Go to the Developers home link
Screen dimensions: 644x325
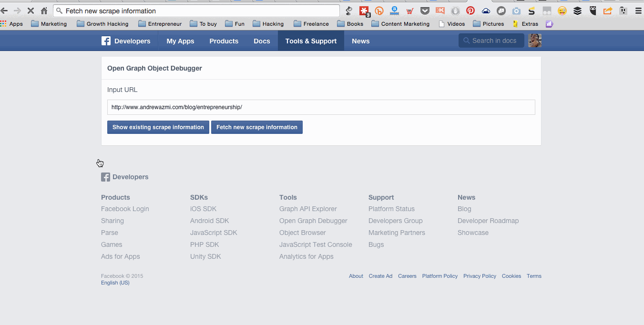(x=132, y=41)
